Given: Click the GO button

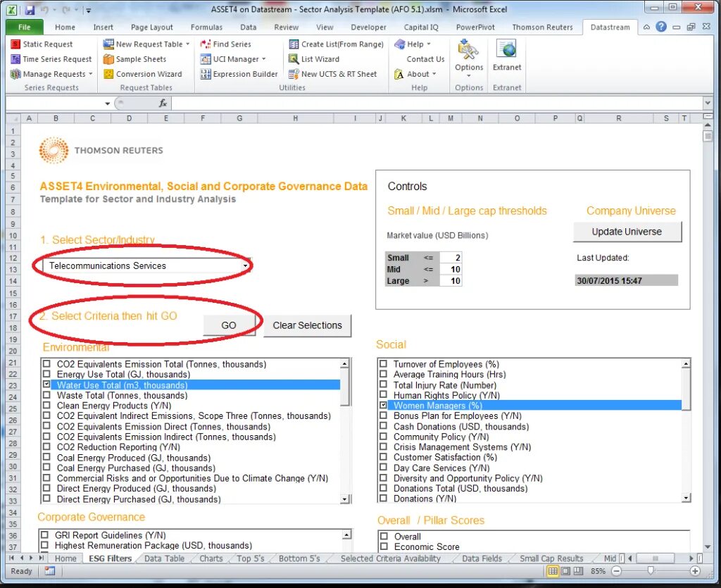Looking at the screenshot, I should [x=229, y=325].
